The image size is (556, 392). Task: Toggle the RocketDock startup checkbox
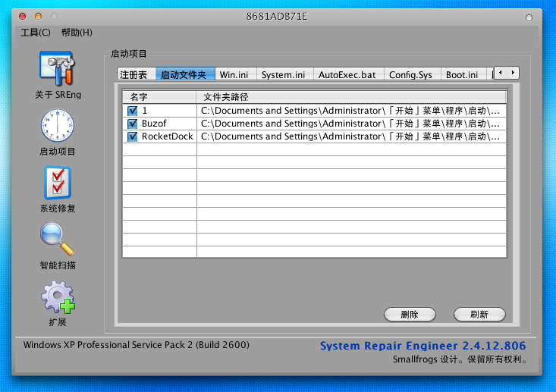point(133,136)
